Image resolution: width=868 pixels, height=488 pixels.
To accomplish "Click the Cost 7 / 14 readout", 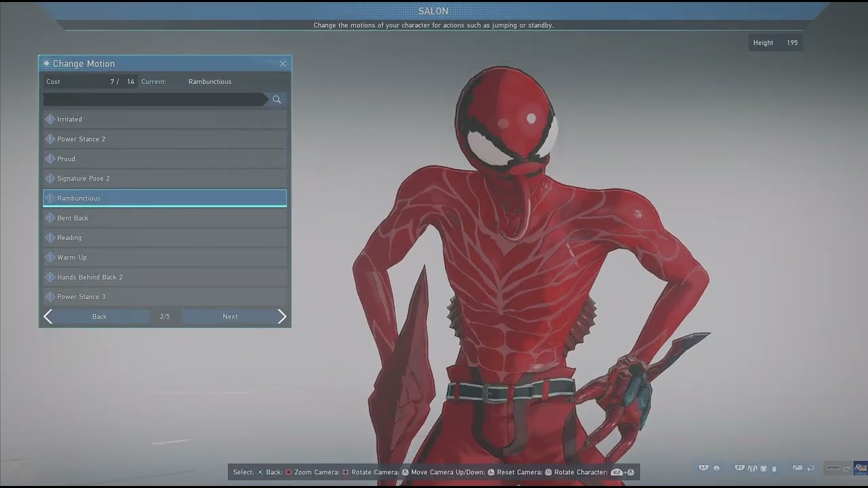I will coord(90,81).
